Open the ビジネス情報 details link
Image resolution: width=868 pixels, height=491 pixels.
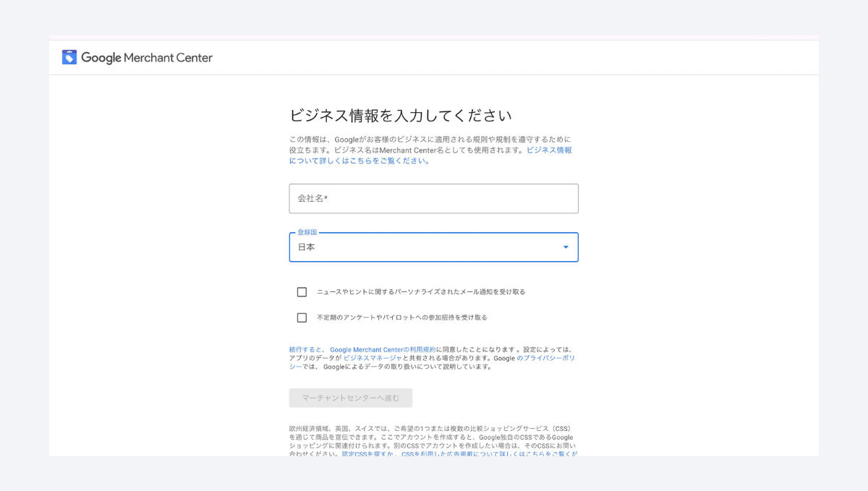(430, 155)
